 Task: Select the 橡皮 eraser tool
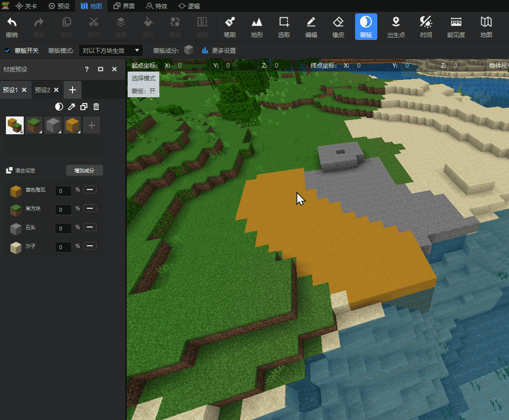pyautogui.click(x=338, y=27)
